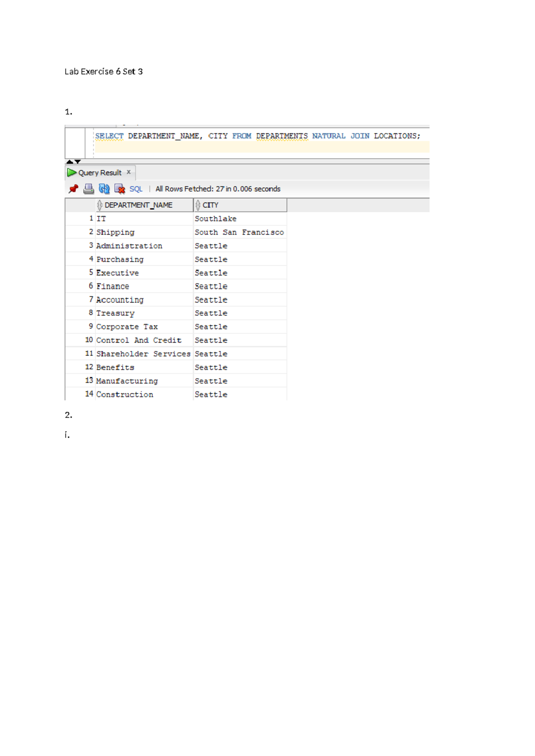This screenshot has width=535, height=756.
Task: Click the 'All Rows Fetched: 27' status text
Action: [x=218, y=189]
